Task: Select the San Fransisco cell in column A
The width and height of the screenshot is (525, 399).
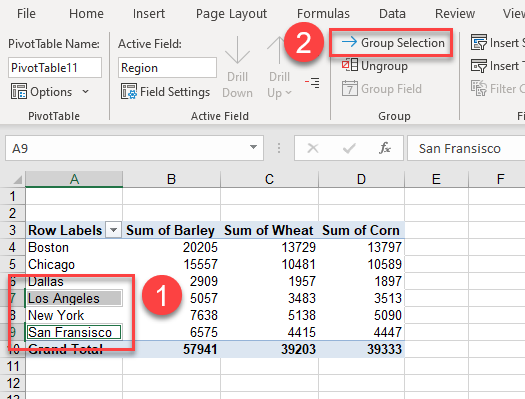Action: coord(74,332)
